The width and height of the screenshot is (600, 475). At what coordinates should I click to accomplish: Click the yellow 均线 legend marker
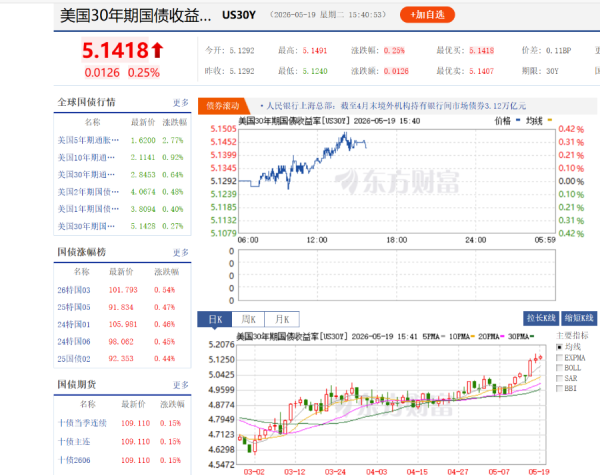click(550, 120)
